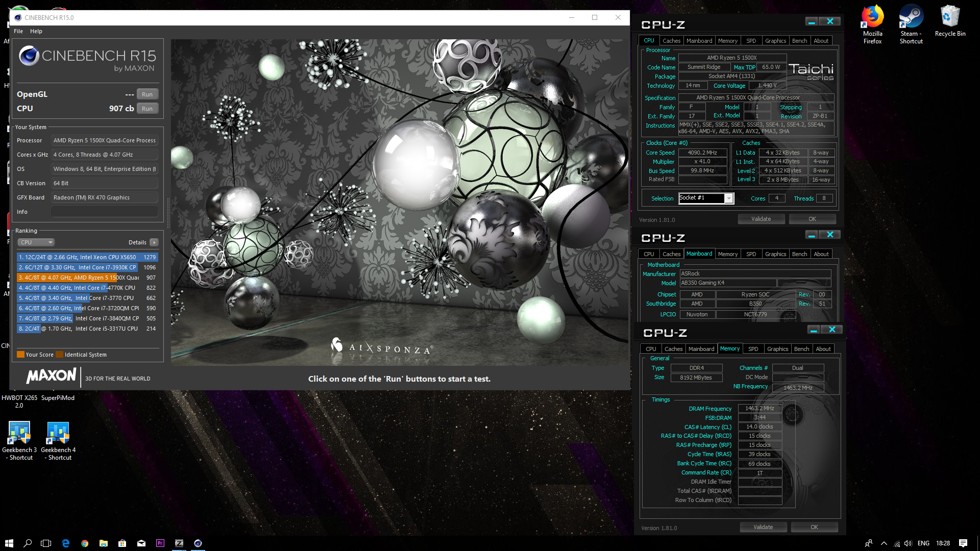
Task: Click the Identical System legend swatch
Action: (60, 355)
